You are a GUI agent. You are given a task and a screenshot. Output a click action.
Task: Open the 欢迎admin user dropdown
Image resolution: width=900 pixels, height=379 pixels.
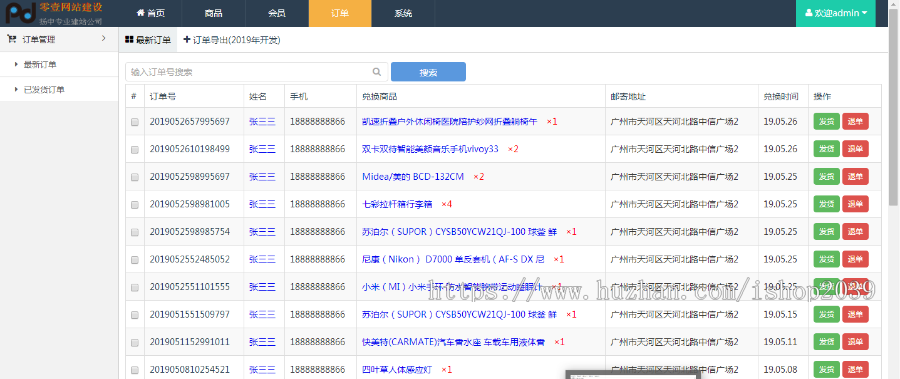[x=835, y=13]
